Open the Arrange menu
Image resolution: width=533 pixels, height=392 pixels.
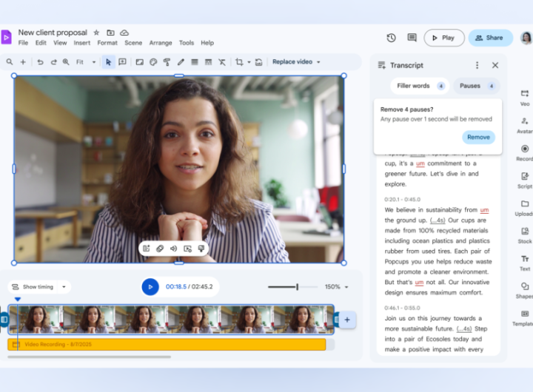(161, 43)
